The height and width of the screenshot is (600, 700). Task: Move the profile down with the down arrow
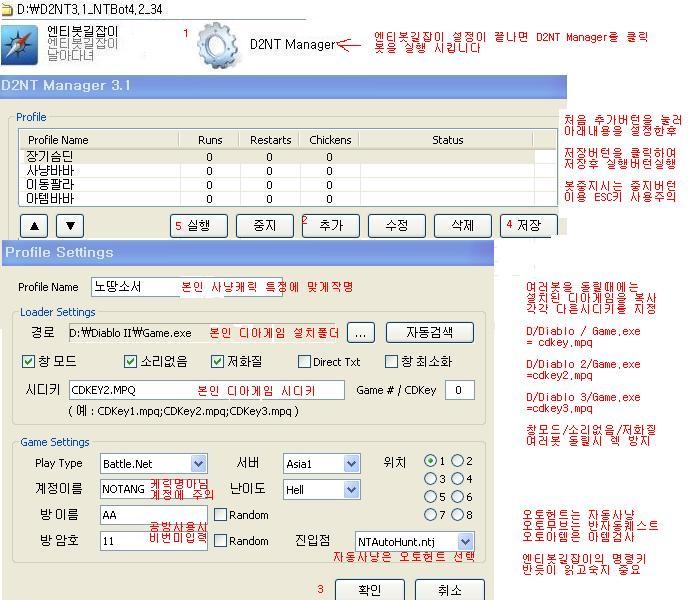click(x=70, y=226)
